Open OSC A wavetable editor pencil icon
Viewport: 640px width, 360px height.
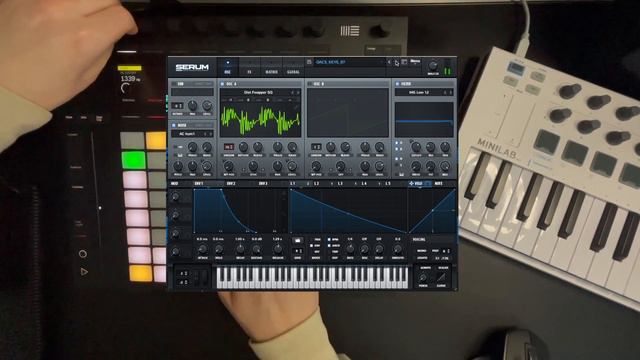(x=296, y=107)
